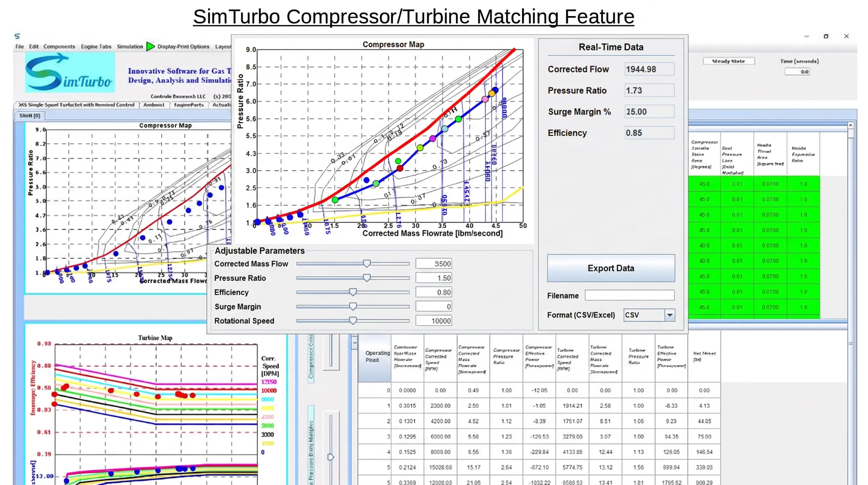The height and width of the screenshot is (485, 868).
Task: Adjust the Efficiency slider
Action: point(353,292)
